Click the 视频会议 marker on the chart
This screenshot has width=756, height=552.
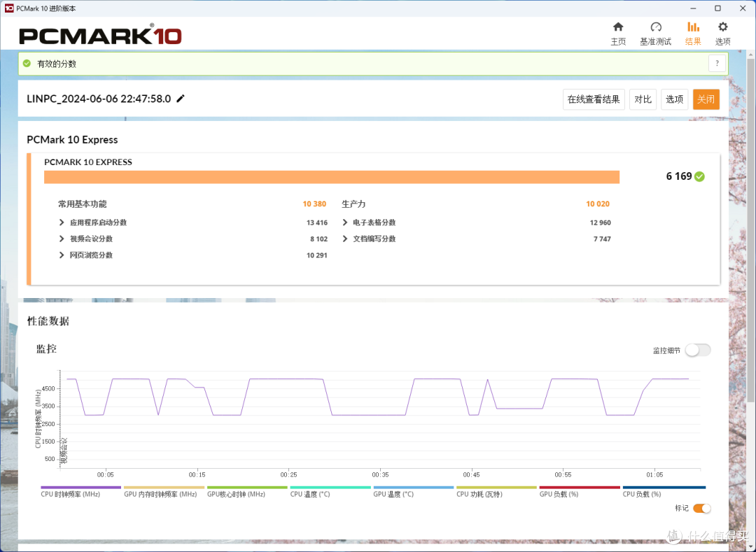pos(63,451)
